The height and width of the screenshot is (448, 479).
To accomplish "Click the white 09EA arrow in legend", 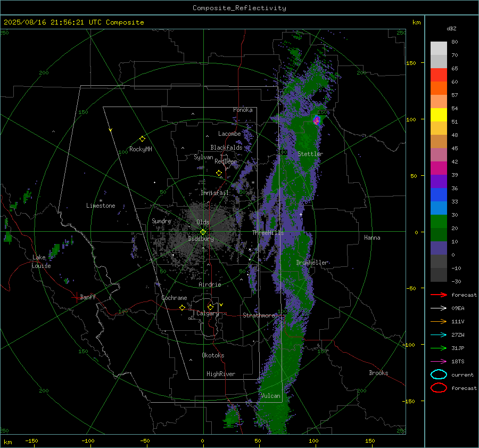I will tap(439, 308).
